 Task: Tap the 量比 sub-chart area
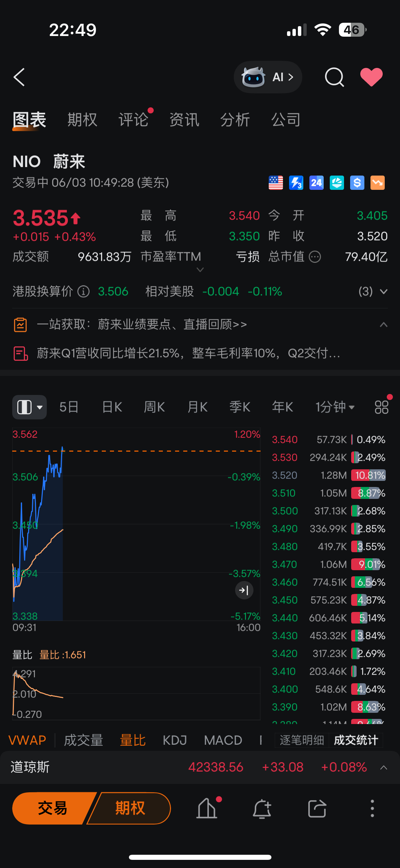pyautogui.click(x=136, y=693)
